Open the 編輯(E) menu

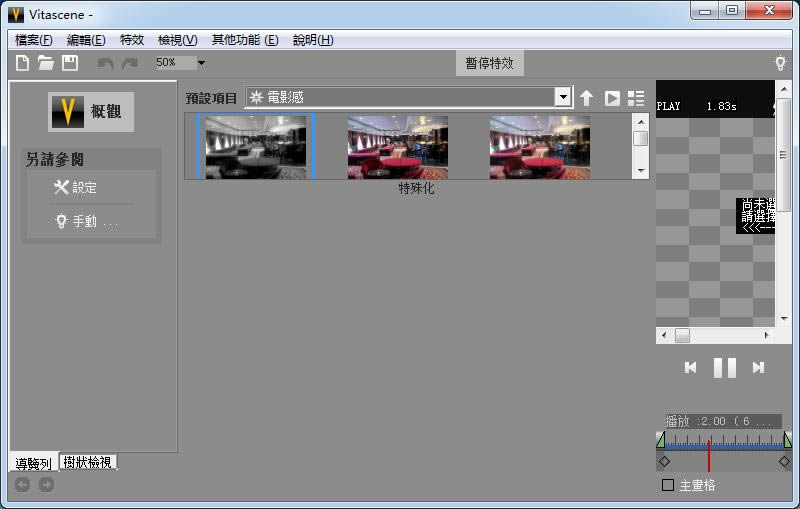[x=86, y=40]
